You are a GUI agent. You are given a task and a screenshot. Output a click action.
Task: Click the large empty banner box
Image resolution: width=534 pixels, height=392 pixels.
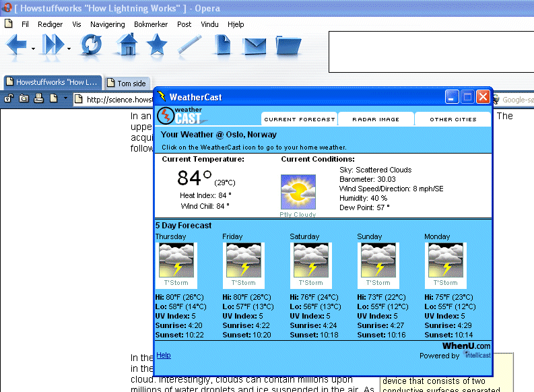(431, 52)
